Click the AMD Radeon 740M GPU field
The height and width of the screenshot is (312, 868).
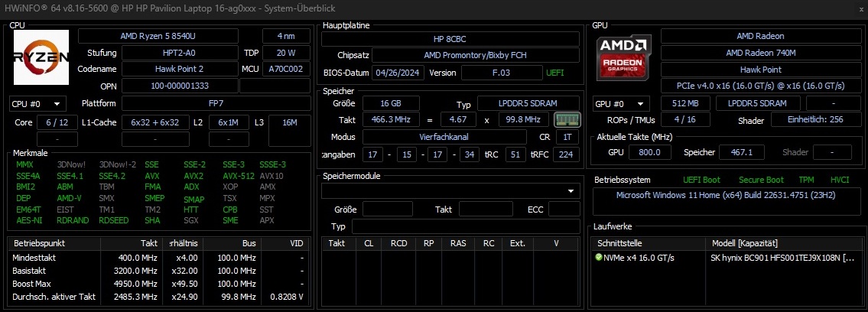pos(760,53)
